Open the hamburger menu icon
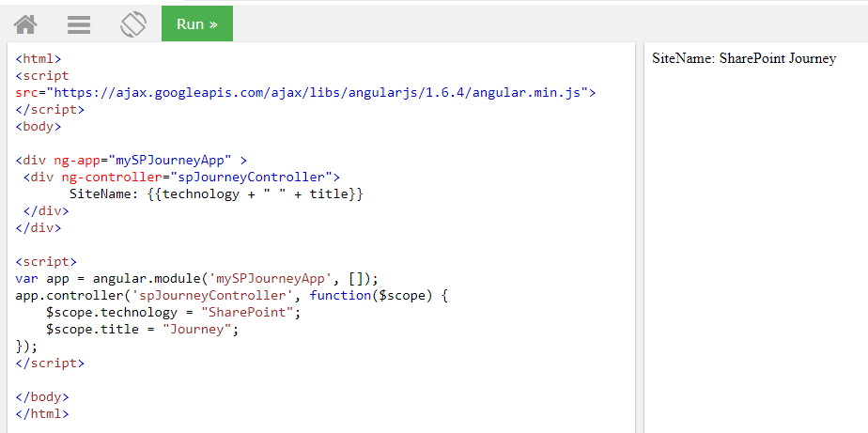Viewport: 868px width, 433px height. (x=79, y=24)
